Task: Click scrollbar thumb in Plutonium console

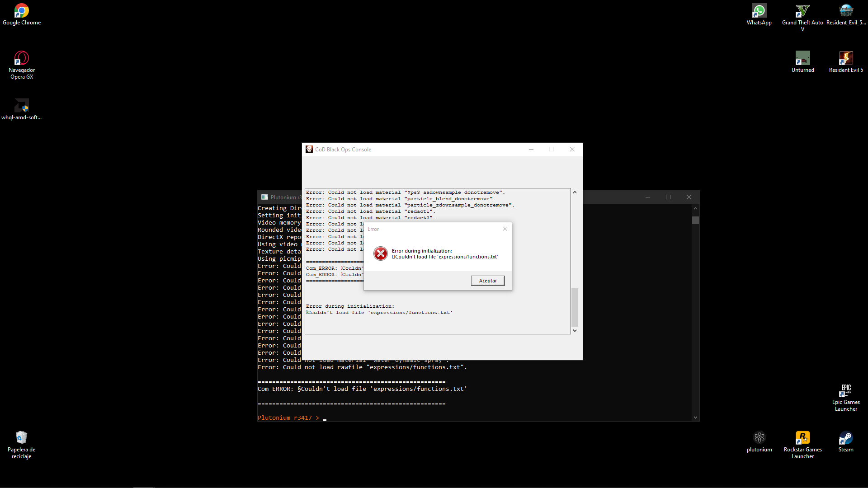Action: pyautogui.click(x=695, y=220)
